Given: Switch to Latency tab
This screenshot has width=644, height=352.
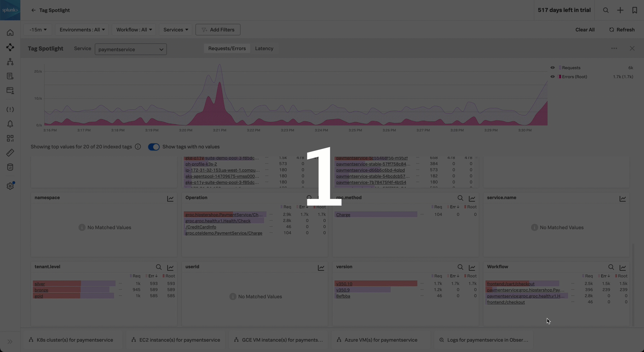Looking at the screenshot, I should (x=264, y=48).
